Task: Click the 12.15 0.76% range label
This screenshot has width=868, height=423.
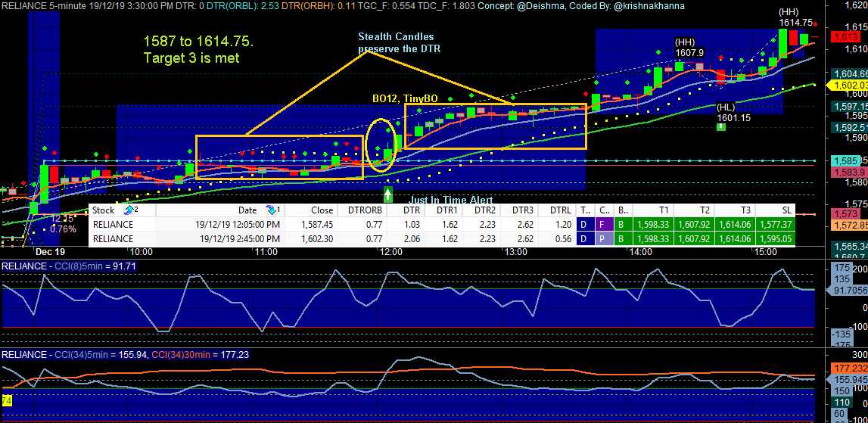Action: (63, 224)
